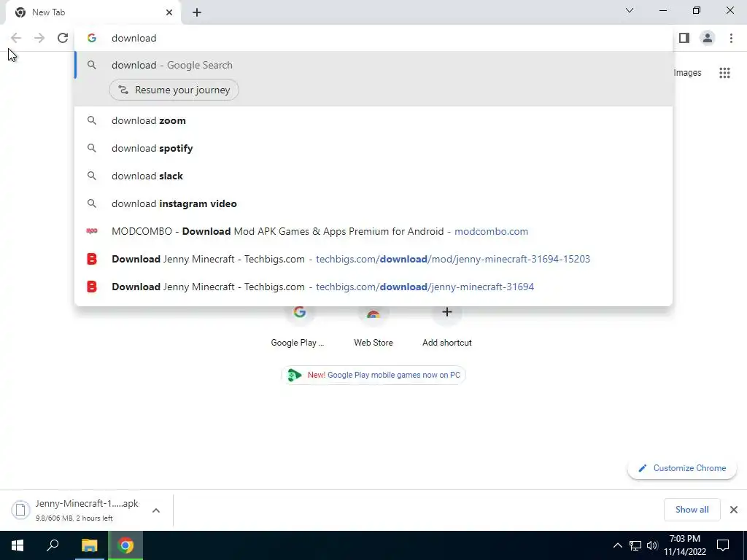Open File Explorer from the taskbar
Screen dimensions: 747x560
pyautogui.click(x=89, y=545)
